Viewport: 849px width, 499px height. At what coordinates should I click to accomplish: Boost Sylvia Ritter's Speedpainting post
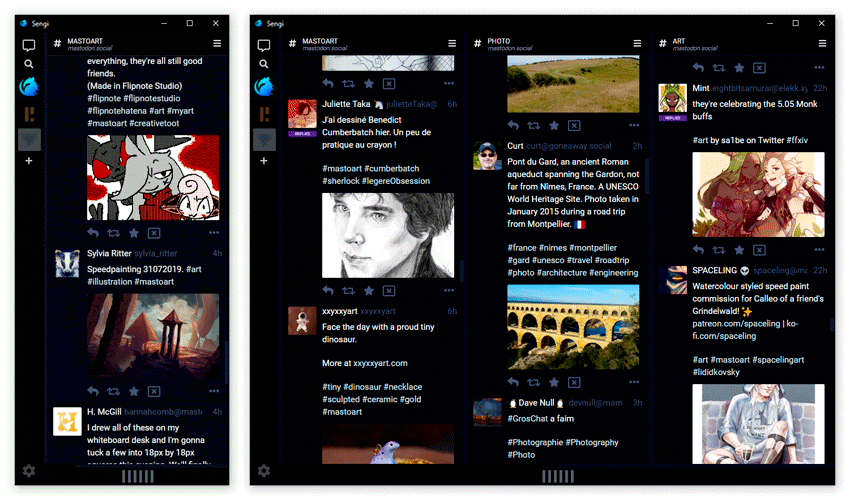click(x=113, y=391)
